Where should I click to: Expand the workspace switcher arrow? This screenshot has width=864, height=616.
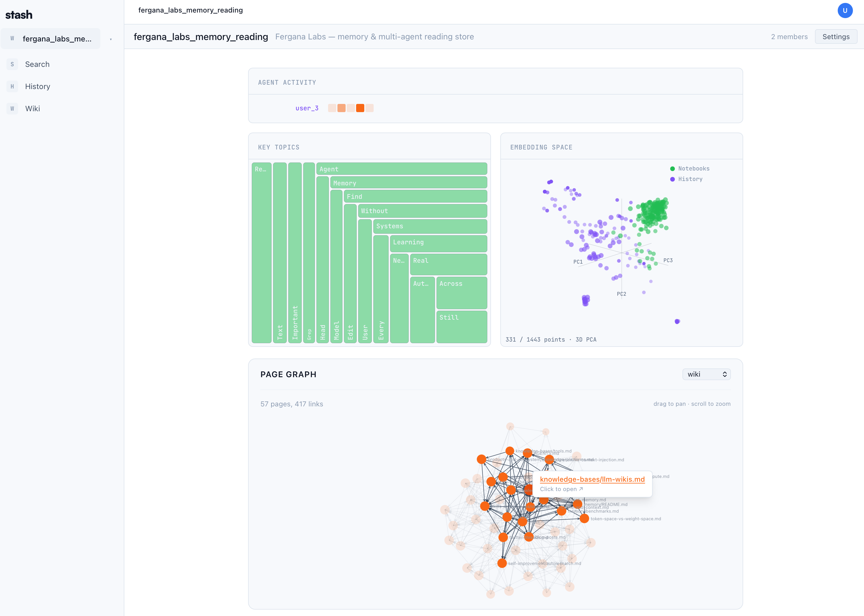111,39
